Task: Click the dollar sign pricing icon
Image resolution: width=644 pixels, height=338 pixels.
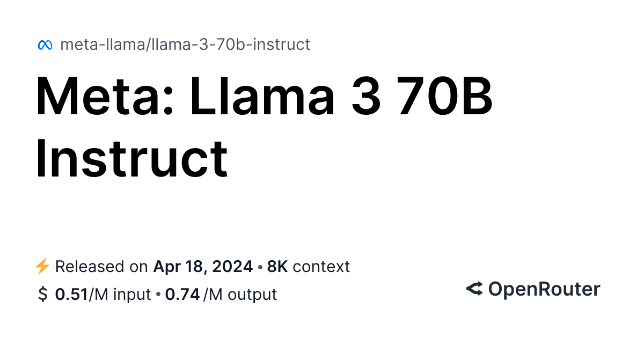Action: click(43, 295)
